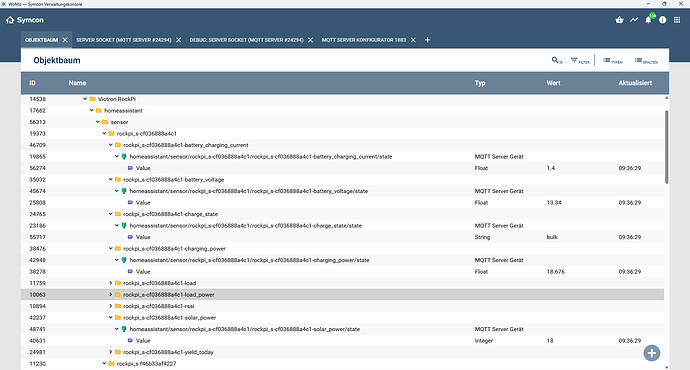690x370 pixels.
Task: Open the store basket icon
Action: coord(620,20)
